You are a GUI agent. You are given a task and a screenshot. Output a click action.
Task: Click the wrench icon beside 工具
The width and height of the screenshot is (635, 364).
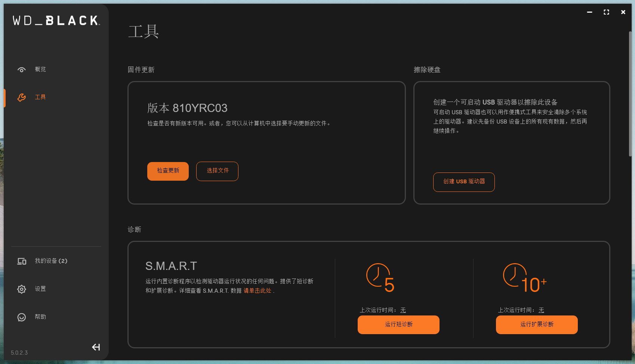click(22, 97)
